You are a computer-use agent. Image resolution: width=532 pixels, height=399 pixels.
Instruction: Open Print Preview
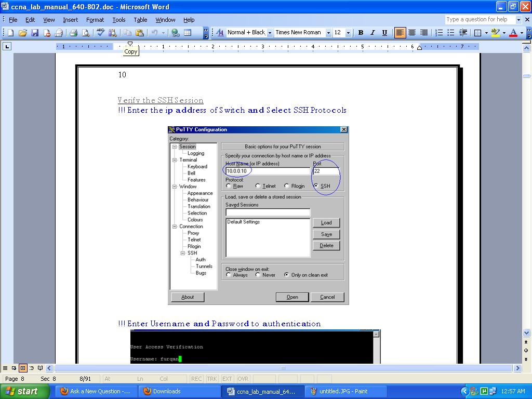(x=86, y=32)
